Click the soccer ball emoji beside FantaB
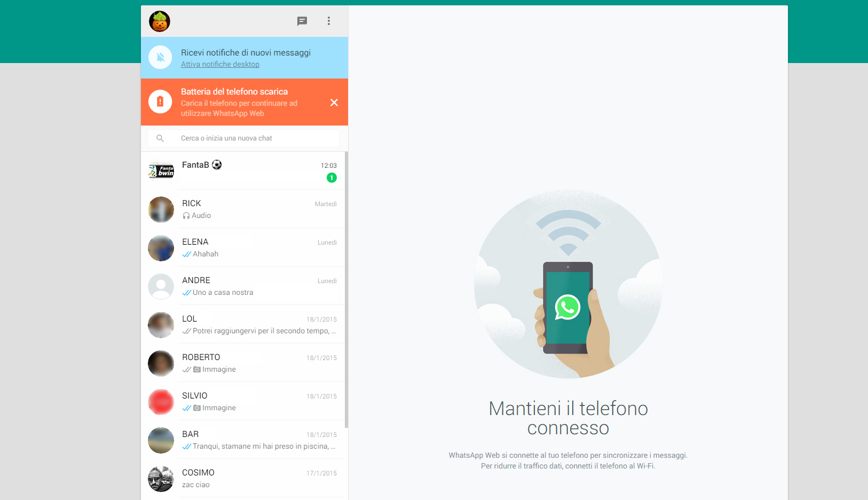This screenshot has height=500, width=868. tap(217, 165)
